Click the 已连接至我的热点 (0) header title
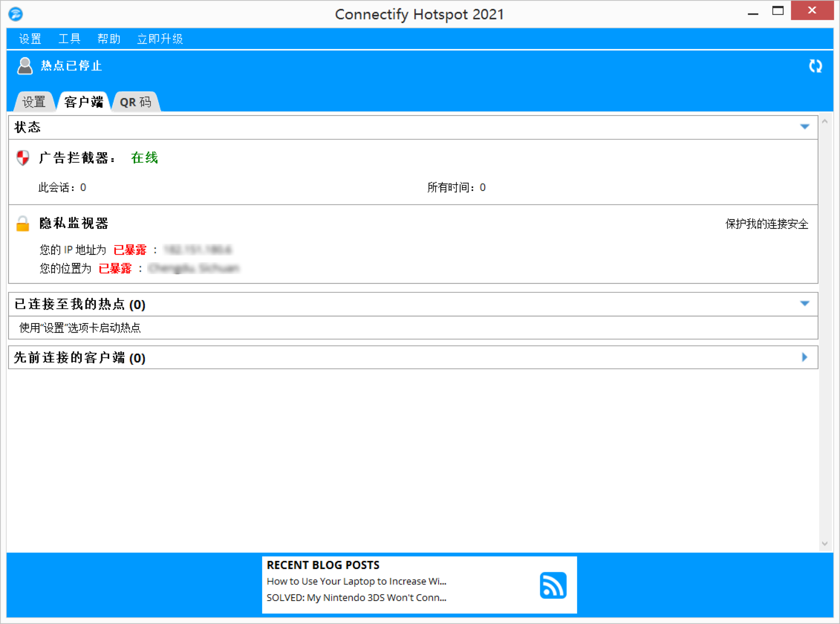Screen dimensions: 840x624 pos(80,304)
